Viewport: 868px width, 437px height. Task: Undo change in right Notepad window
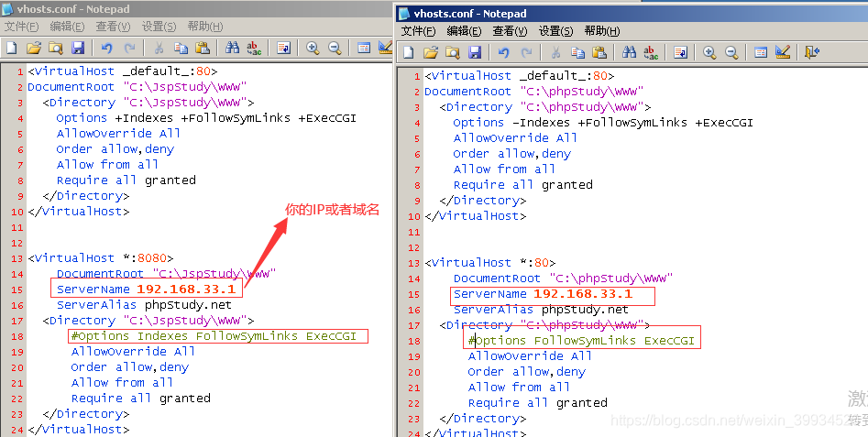click(504, 52)
